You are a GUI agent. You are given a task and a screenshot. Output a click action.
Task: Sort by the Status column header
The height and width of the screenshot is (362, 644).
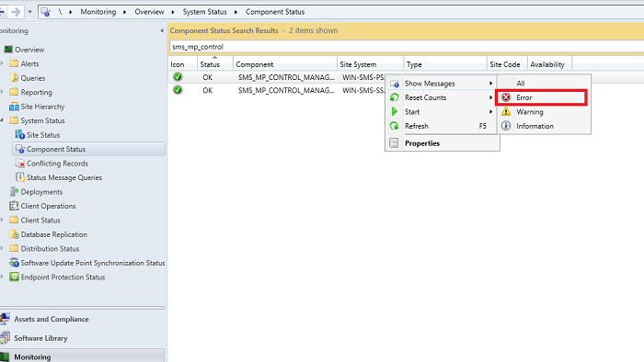click(214, 64)
